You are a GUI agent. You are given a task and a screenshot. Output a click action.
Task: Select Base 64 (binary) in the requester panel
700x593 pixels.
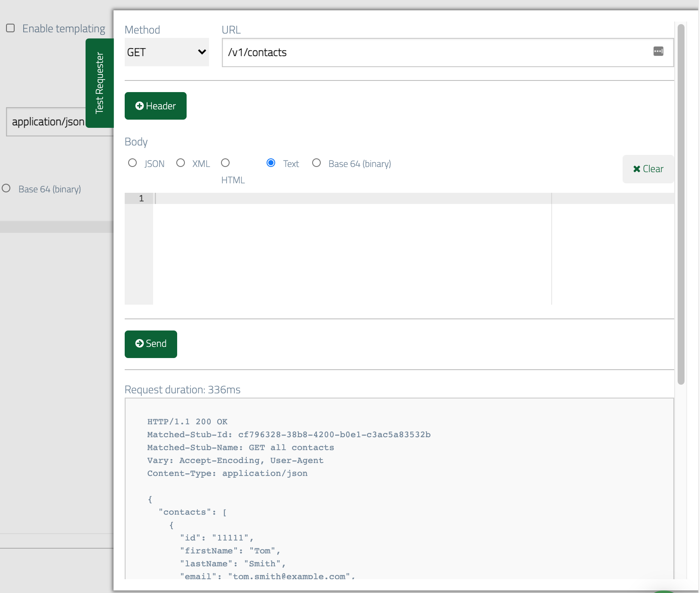(x=316, y=163)
